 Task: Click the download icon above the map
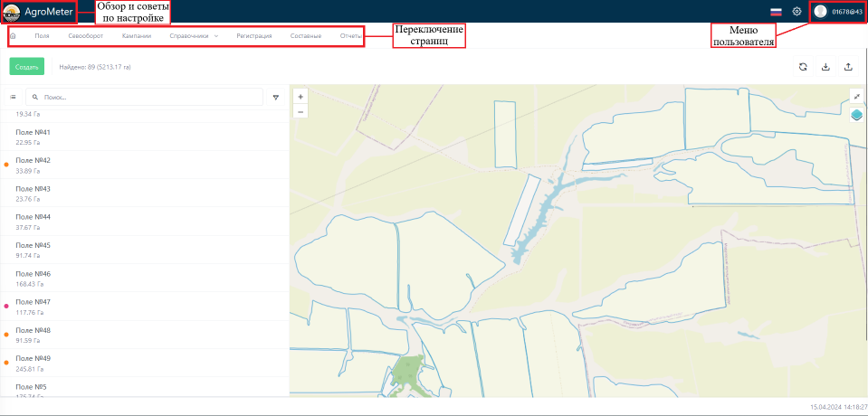click(x=825, y=67)
